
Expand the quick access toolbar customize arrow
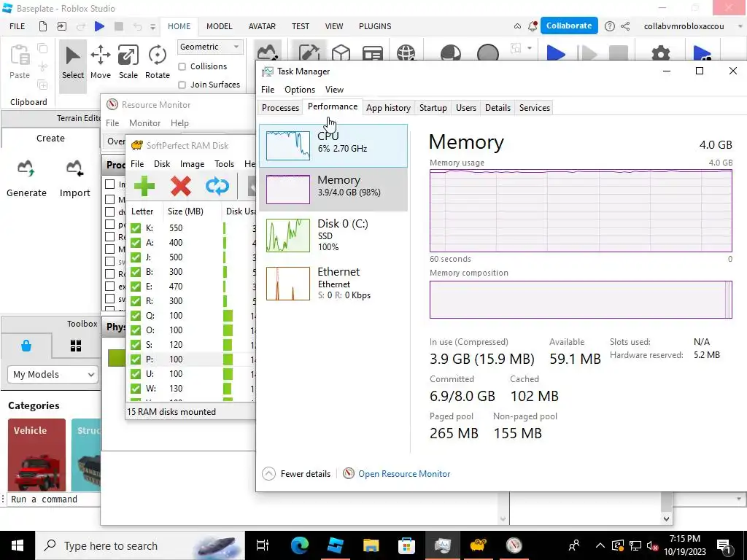[x=153, y=27]
